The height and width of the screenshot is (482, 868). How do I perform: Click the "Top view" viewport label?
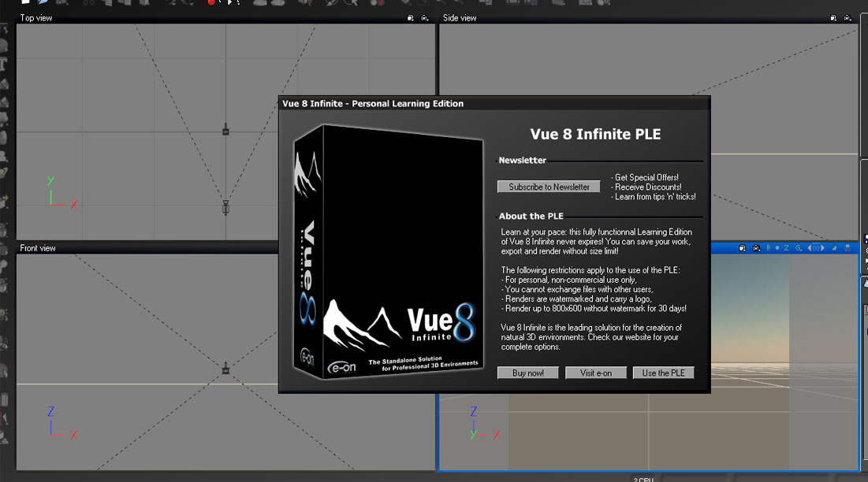tap(36, 17)
